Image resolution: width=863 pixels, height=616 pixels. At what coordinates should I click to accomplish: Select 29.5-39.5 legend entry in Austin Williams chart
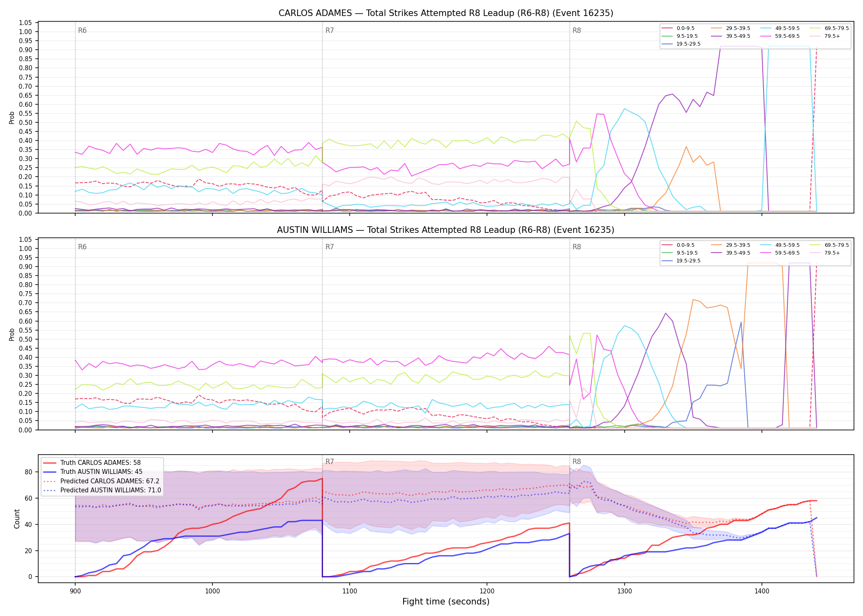[x=731, y=245]
